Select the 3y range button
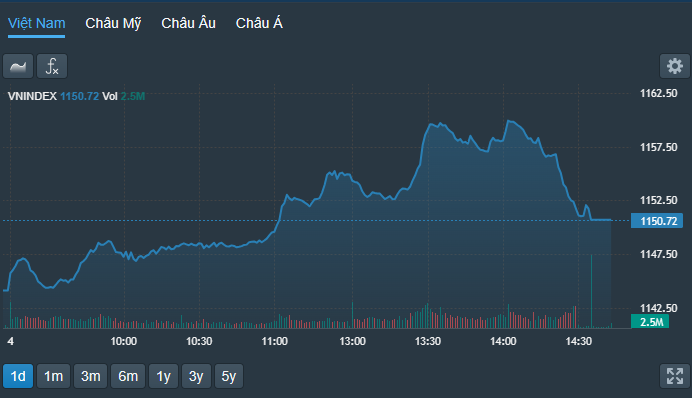The image size is (692, 398). coord(196,376)
